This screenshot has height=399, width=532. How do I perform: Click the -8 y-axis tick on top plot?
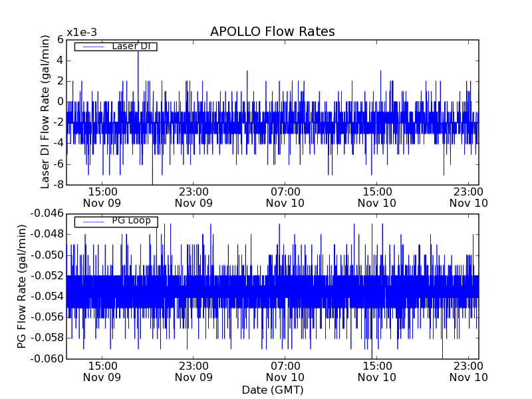[x=58, y=184]
